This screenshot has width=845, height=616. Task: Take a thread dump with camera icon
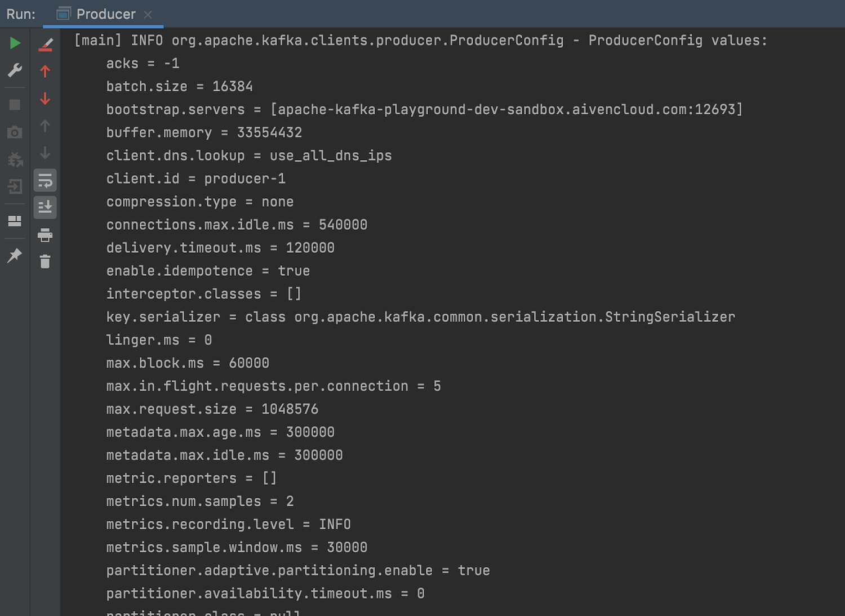tap(15, 132)
